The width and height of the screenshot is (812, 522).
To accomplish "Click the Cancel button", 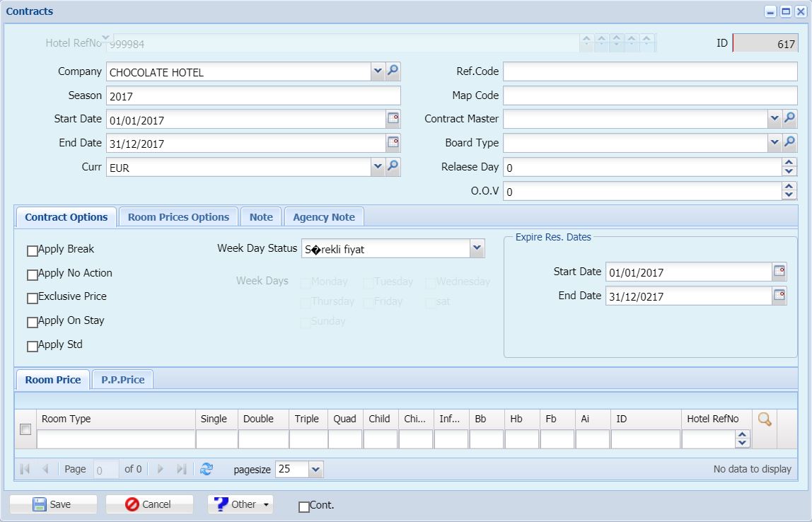I will (x=149, y=504).
